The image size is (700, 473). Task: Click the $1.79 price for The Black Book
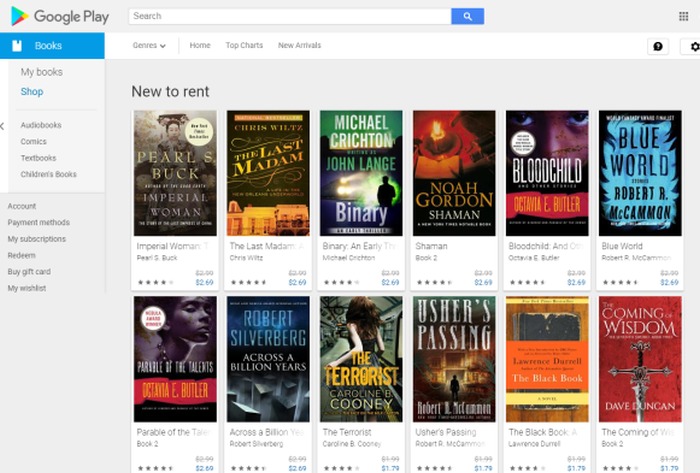[576, 468]
